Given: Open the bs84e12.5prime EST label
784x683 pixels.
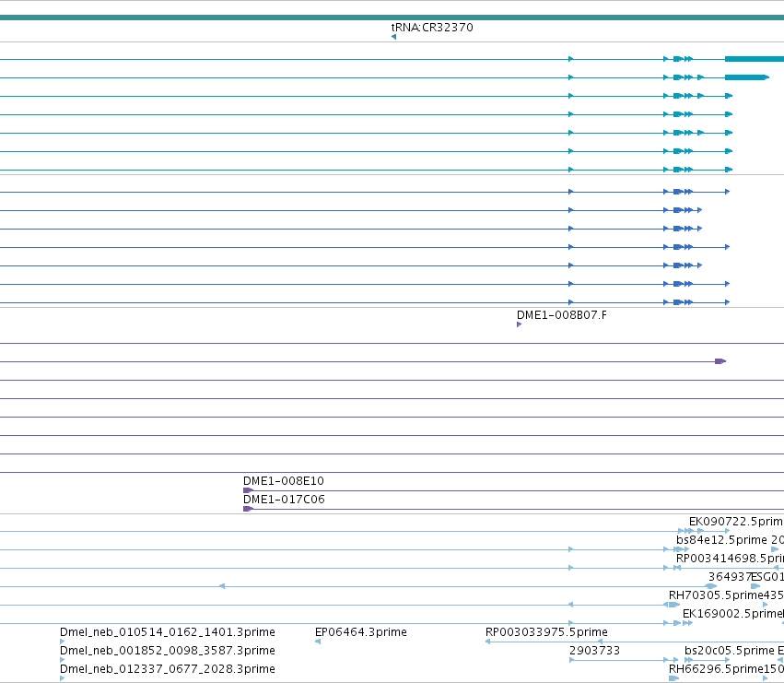Looking at the screenshot, I should click(721, 540).
